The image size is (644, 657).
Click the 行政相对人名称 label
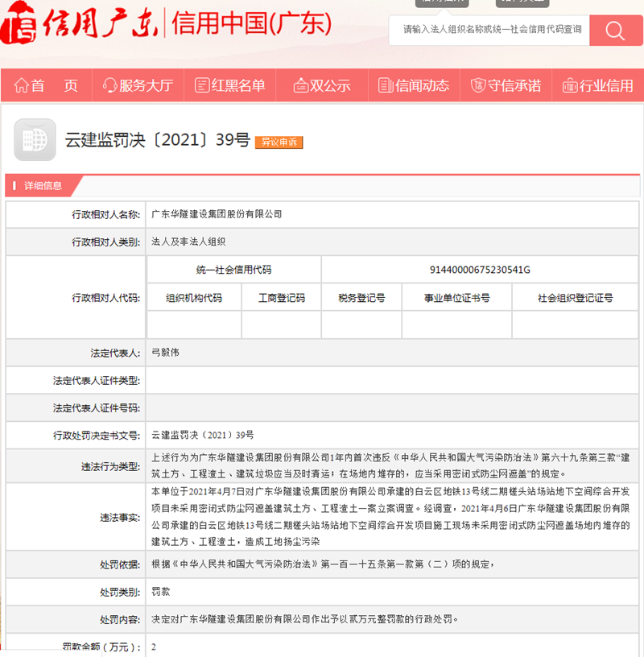[106, 214]
